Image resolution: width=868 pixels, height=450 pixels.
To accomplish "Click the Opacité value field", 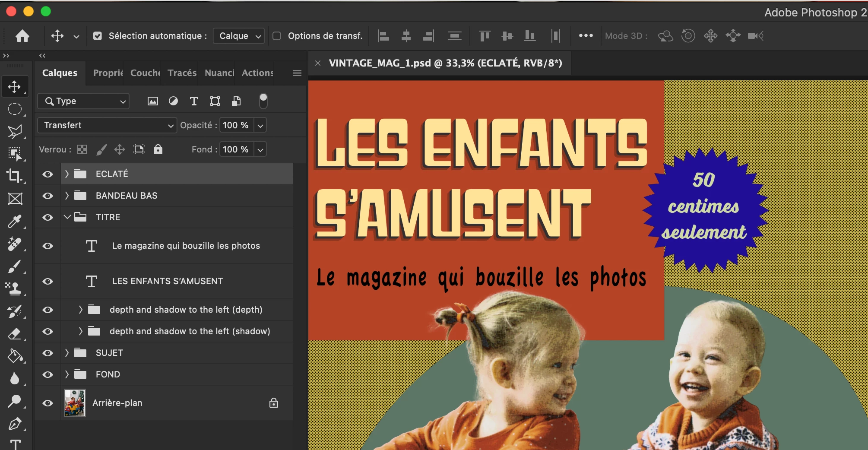I will pyautogui.click(x=237, y=125).
